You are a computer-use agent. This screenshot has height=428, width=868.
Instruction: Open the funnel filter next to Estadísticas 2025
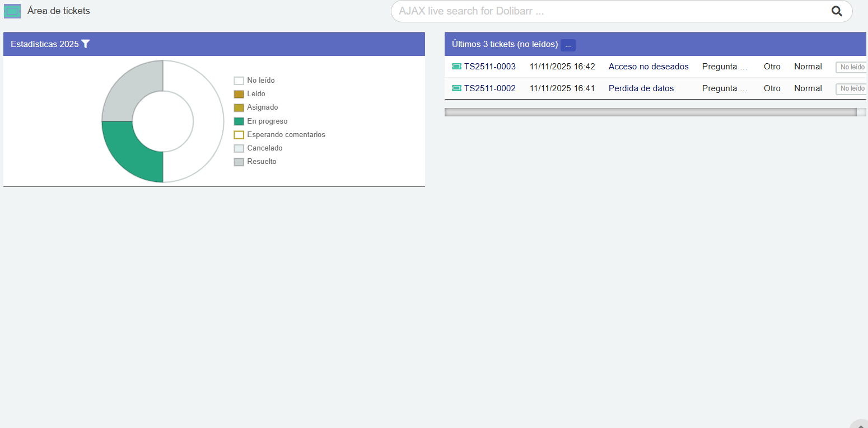[x=85, y=44]
